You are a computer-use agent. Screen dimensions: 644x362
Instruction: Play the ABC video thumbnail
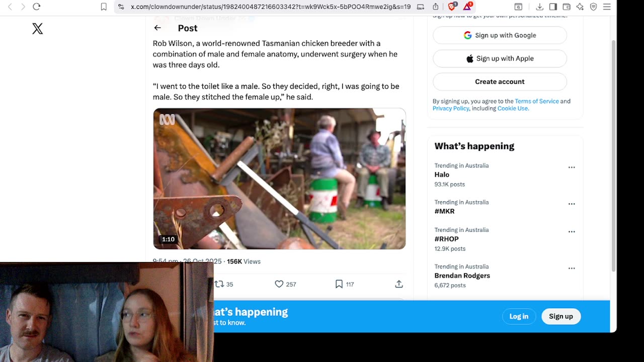point(279,178)
